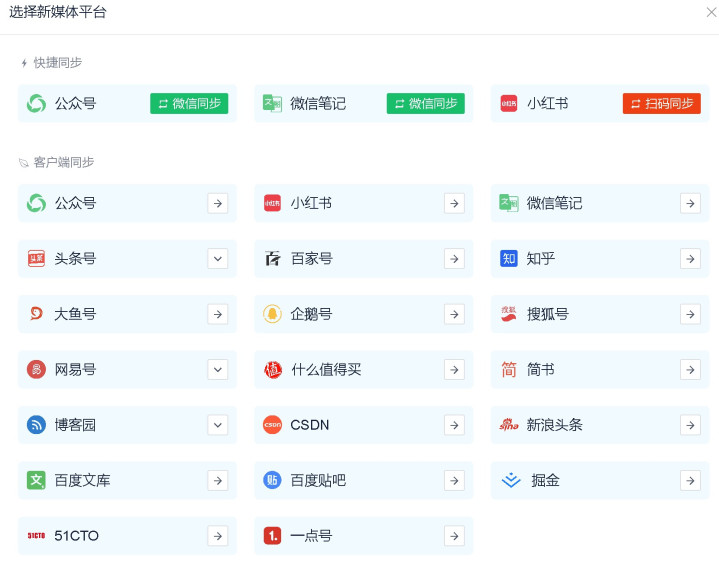Click the CSDN platform logo icon
Screen dimensions: 719x577
(x=272, y=425)
